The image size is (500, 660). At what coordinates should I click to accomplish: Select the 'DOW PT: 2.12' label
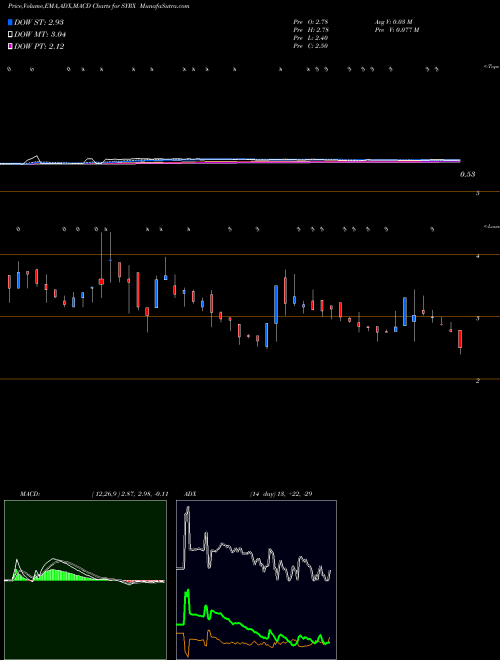point(39,46)
